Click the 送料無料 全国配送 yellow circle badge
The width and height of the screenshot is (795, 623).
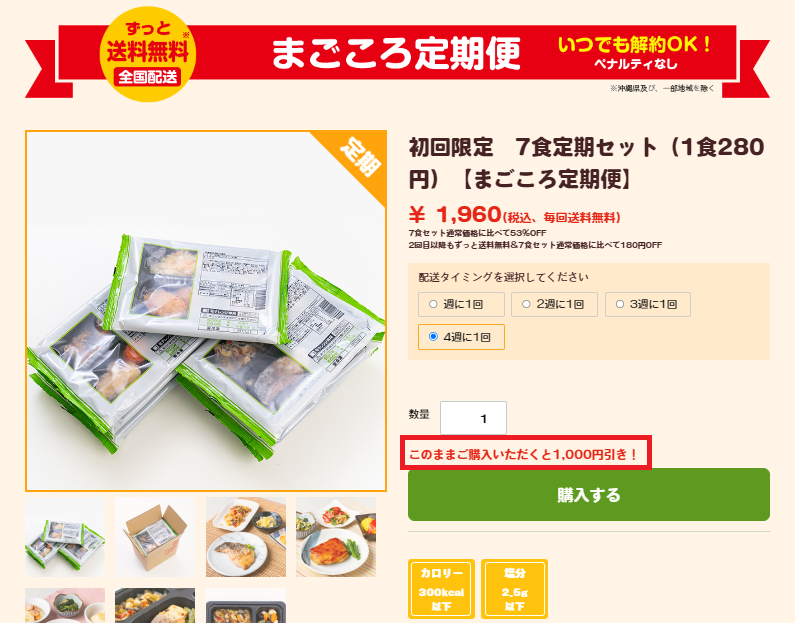pos(148,54)
